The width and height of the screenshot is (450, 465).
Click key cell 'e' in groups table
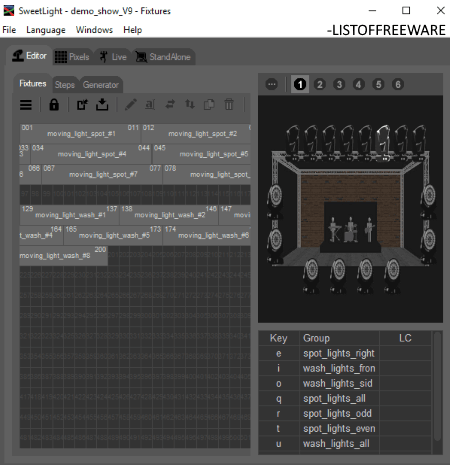coord(279,353)
